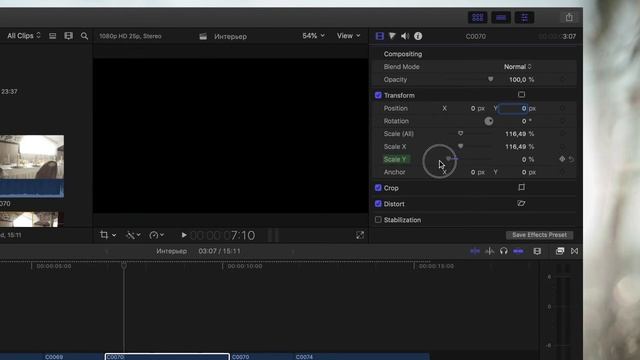Click the Opacity 100,0 % value
Viewport: 640px width, 360px height.
point(521,80)
